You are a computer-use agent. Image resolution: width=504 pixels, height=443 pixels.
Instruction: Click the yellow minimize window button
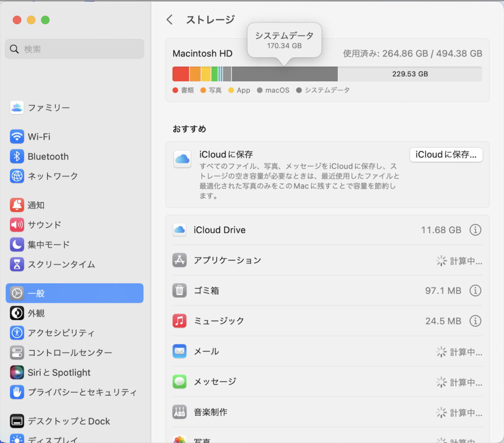coord(31,20)
